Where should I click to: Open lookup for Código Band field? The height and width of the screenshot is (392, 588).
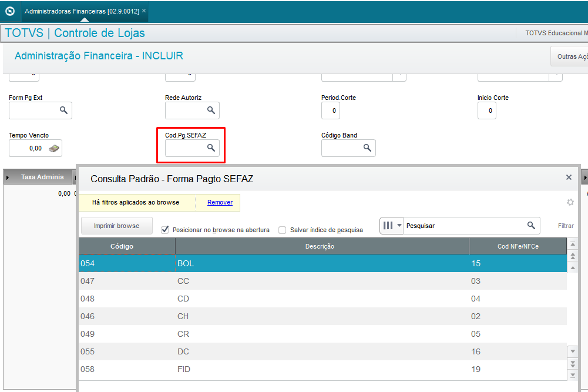pyautogui.click(x=367, y=148)
